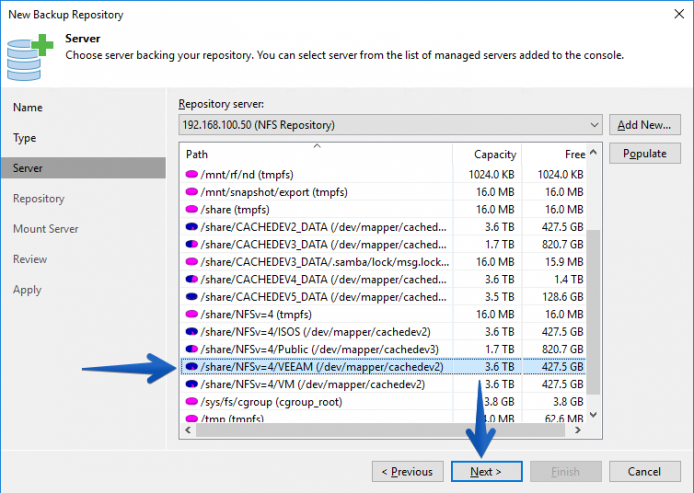Click the /sys/fs/cgroup volume icon
The width and height of the screenshot is (694, 493).
(x=191, y=402)
